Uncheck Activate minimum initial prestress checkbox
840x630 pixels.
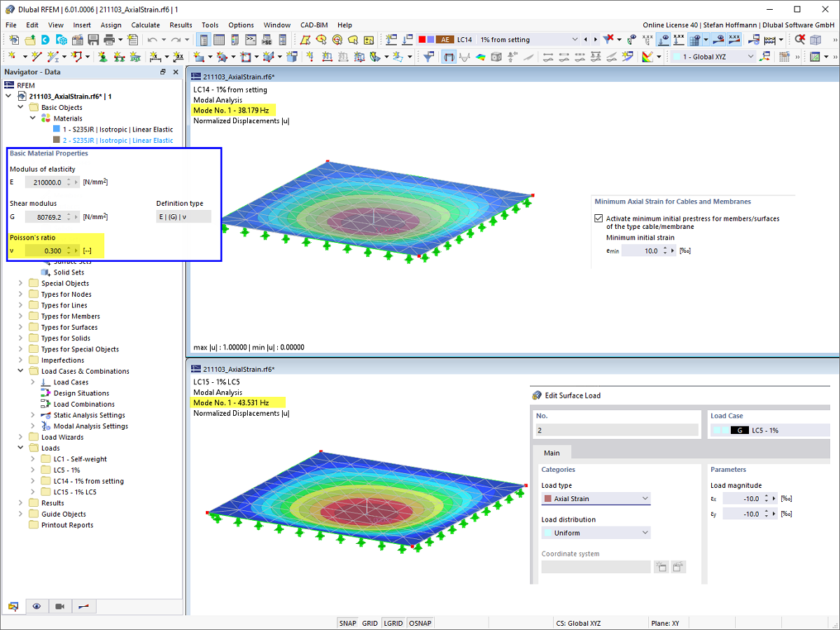[598, 218]
